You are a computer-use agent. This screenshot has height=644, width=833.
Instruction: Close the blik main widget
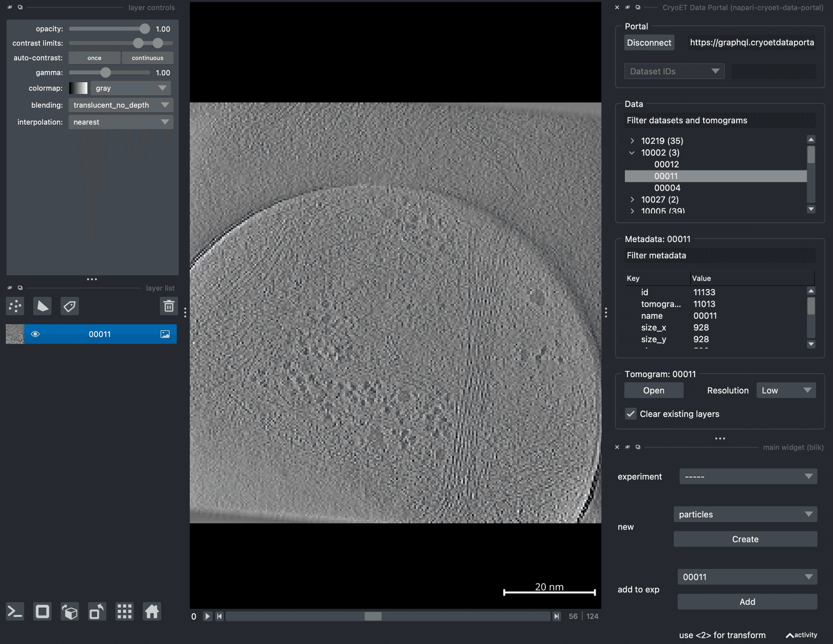[x=617, y=447]
